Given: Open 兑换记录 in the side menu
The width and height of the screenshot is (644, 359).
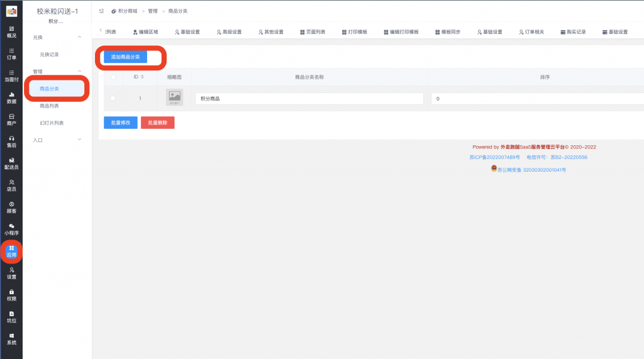Looking at the screenshot, I should point(49,54).
